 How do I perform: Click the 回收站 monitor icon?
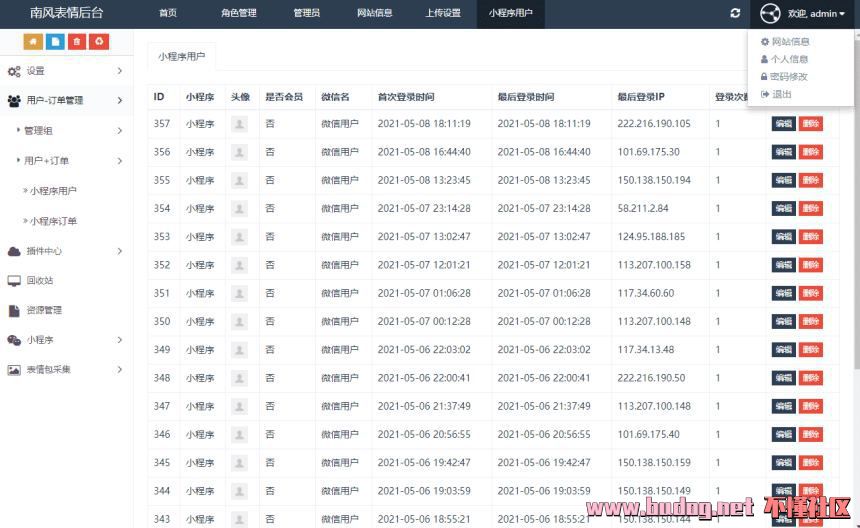click(14, 281)
